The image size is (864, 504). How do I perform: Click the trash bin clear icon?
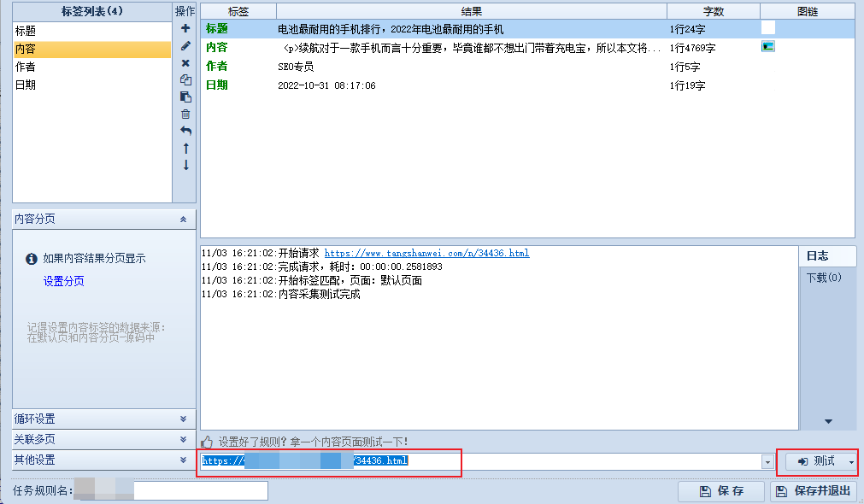(185, 114)
